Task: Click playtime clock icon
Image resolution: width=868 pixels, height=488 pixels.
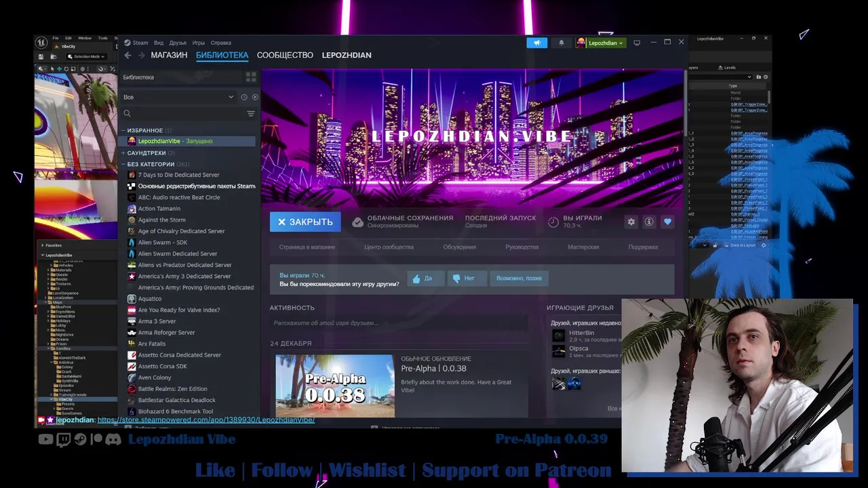Action: click(x=553, y=222)
